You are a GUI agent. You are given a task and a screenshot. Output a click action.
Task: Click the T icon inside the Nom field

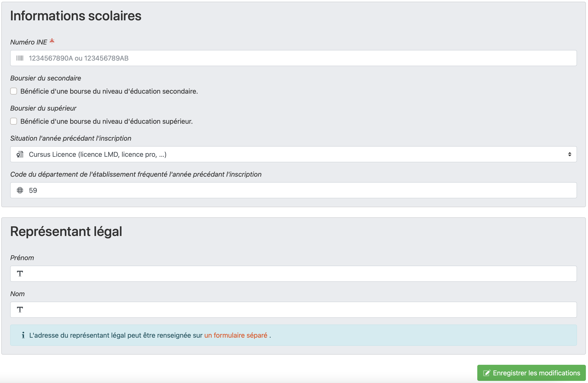point(20,310)
